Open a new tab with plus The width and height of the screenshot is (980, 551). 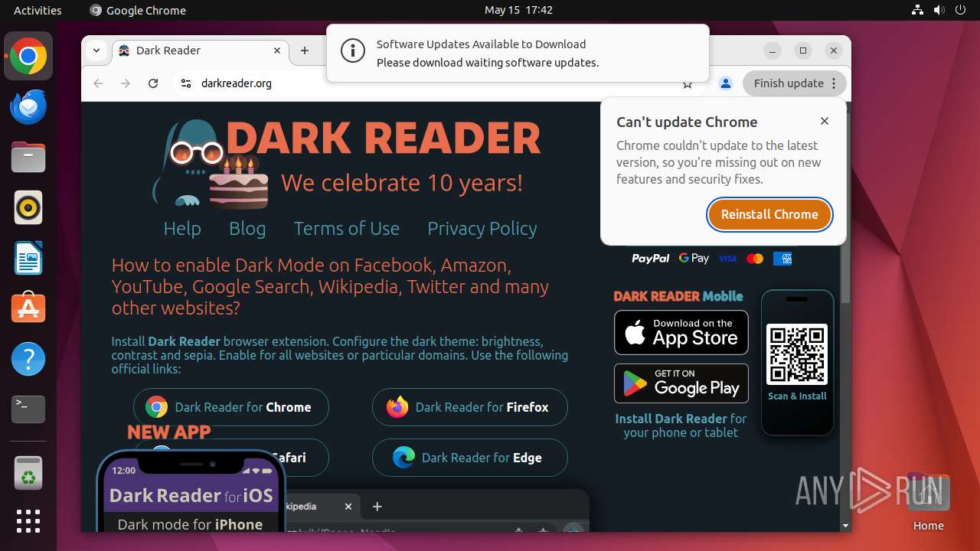click(305, 51)
